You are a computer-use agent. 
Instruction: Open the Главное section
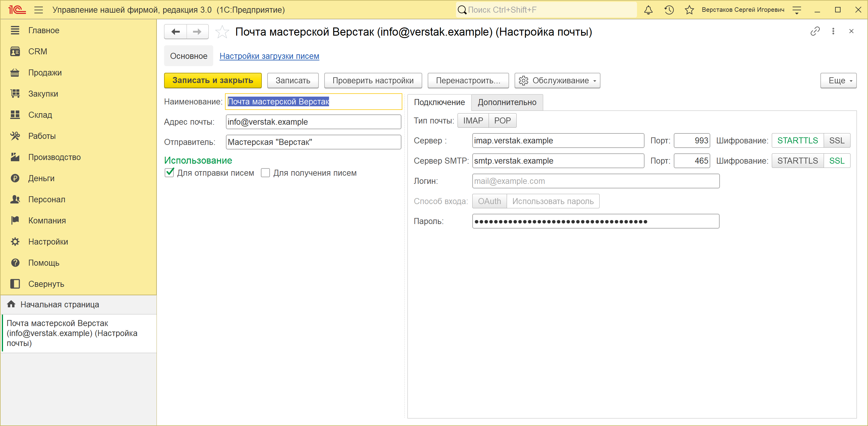point(78,30)
